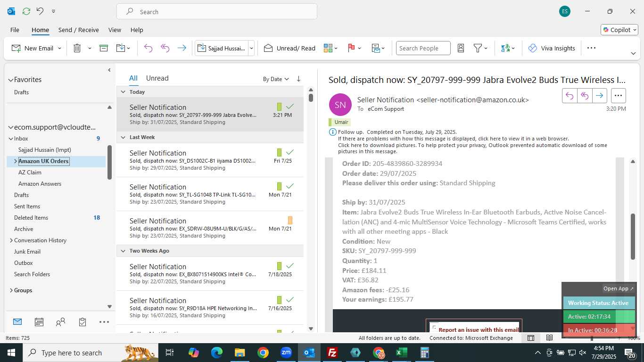Open the Rules icon in ribbon
Image resolution: width=644 pixels, height=362 pixels.
pos(376,48)
